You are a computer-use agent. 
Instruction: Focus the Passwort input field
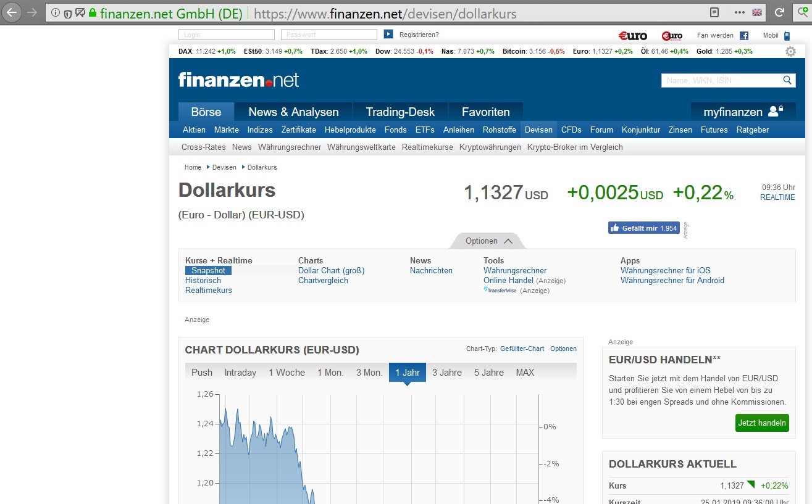pyautogui.click(x=329, y=35)
